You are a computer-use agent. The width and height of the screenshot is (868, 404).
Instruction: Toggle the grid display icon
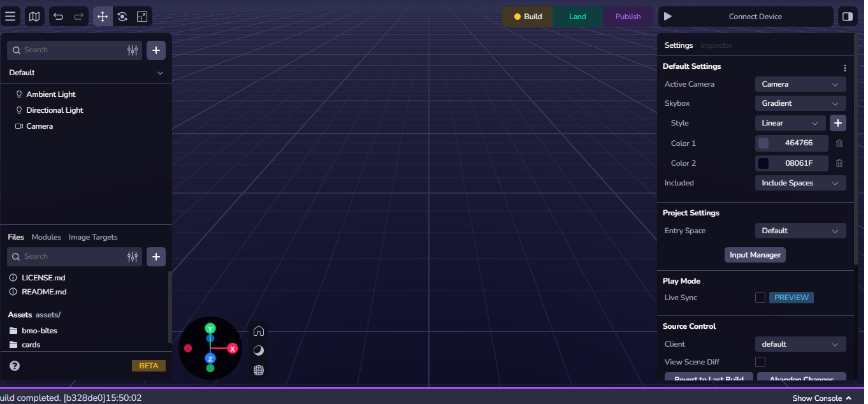(259, 370)
